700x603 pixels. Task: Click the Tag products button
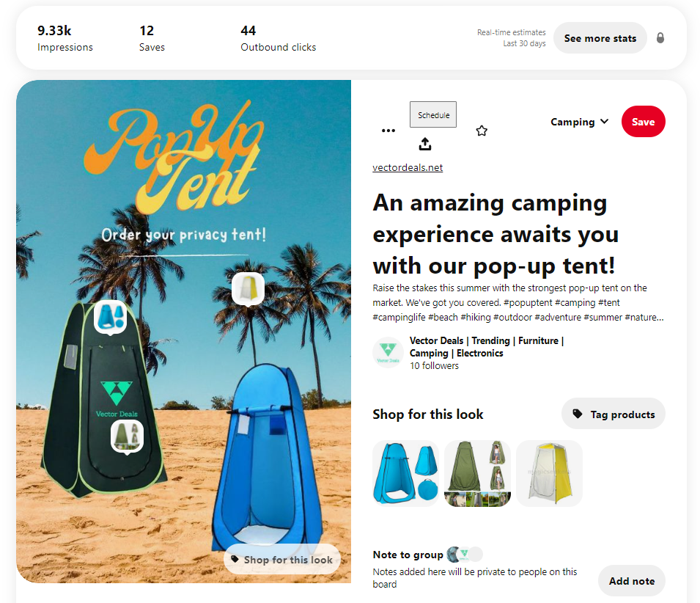pos(613,414)
